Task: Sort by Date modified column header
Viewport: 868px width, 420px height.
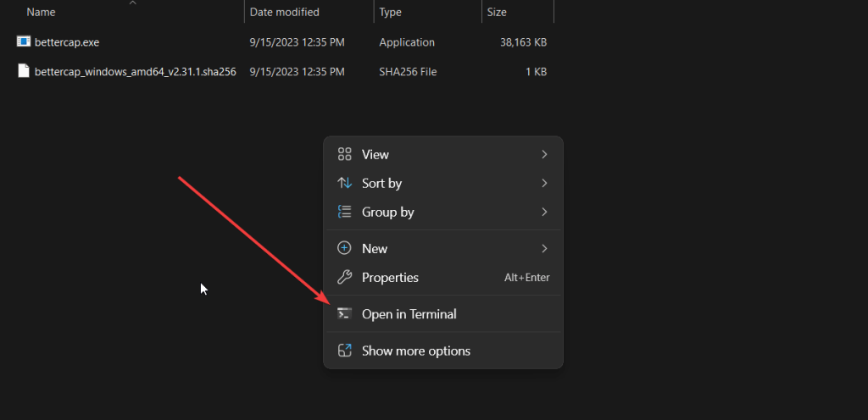Action: tap(284, 12)
